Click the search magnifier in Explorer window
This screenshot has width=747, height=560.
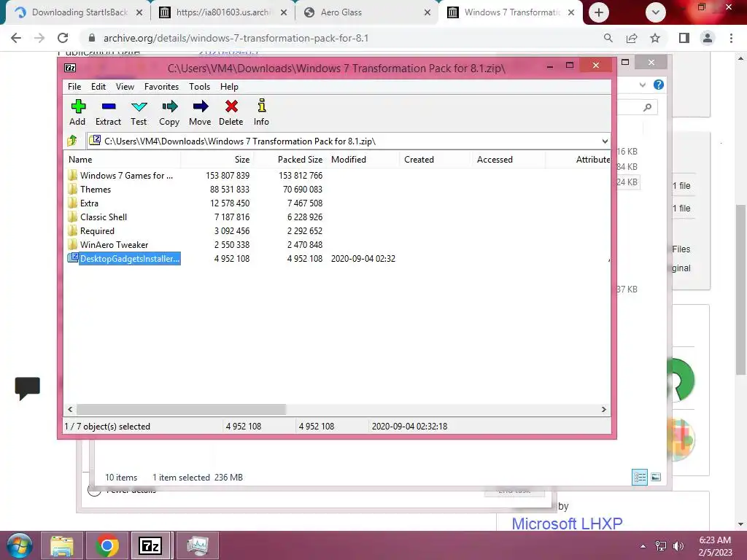[647, 108]
